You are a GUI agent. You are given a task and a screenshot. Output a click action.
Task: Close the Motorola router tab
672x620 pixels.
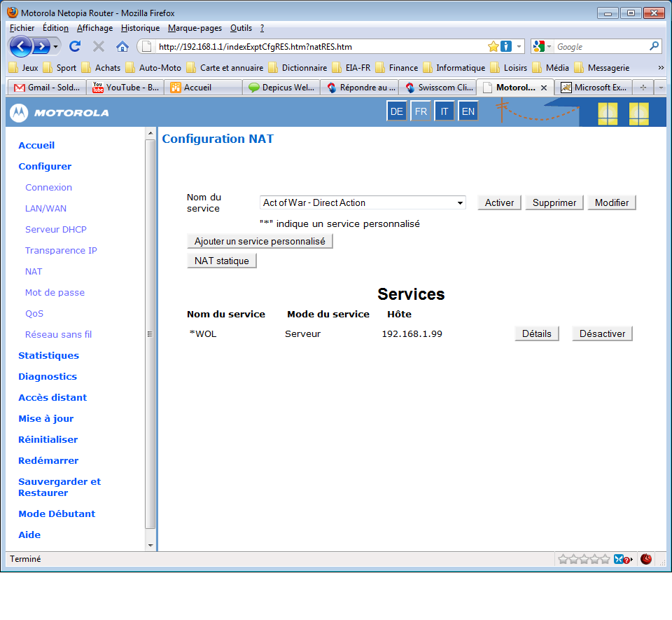point(544,88)
